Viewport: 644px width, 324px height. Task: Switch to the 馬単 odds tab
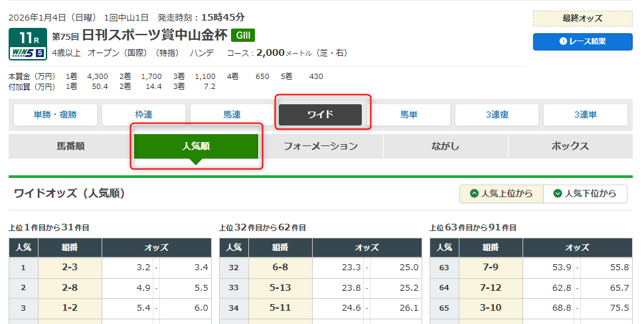point(408,115)
